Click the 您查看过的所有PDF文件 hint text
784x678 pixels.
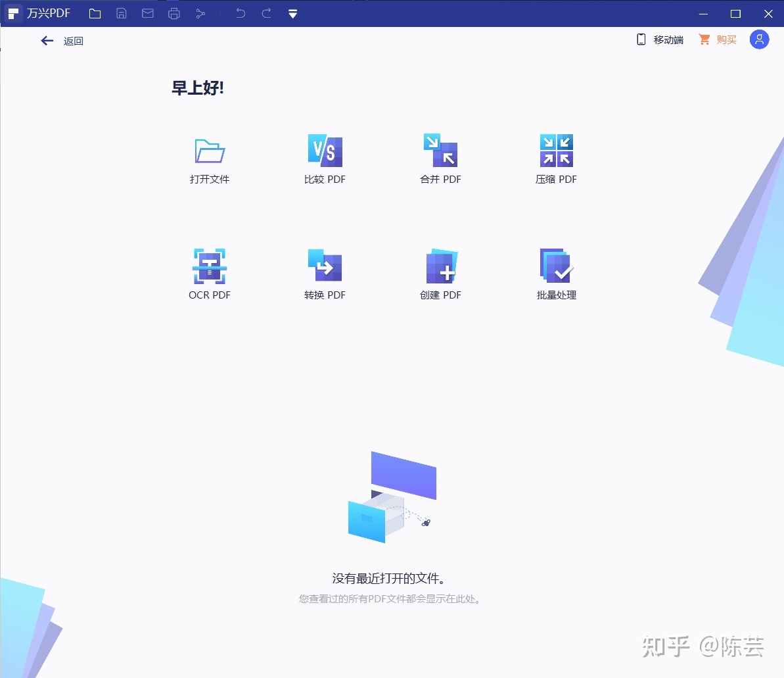point(390,599)
